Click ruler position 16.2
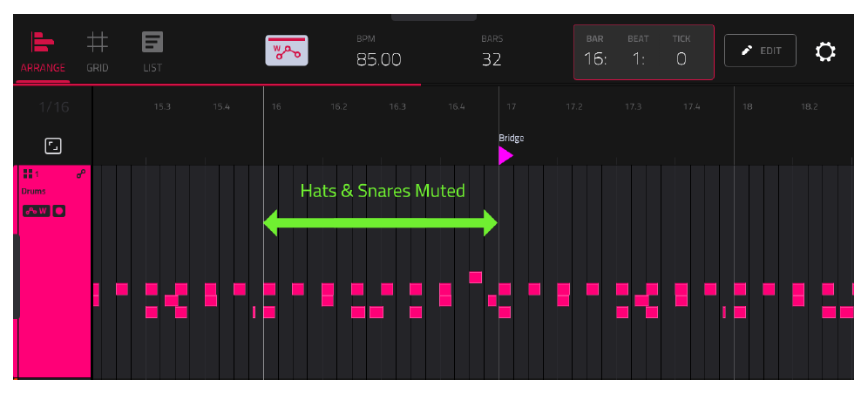This screenshot has height=394, width=868. pos(339,107)
